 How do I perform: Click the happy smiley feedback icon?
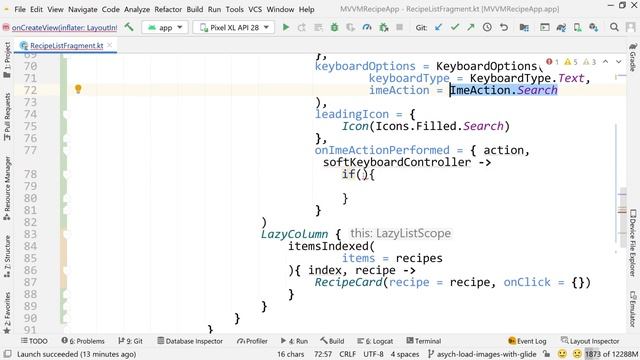[562, 354]
